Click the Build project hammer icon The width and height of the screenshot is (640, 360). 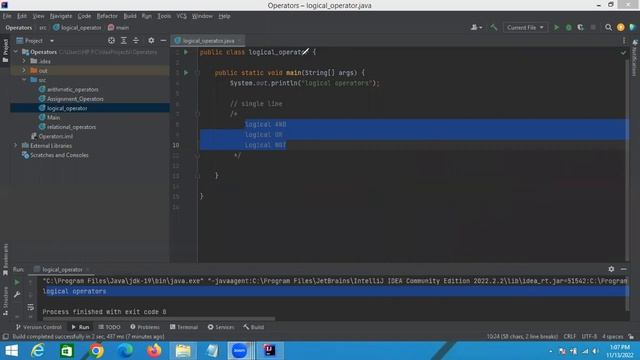click(x=494, y=27)
